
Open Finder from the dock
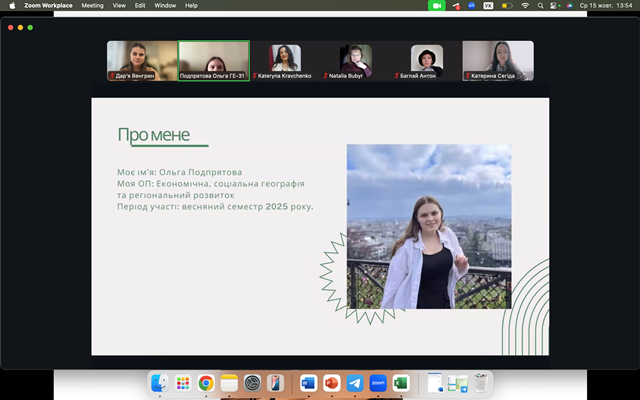(x=160, y=383)
